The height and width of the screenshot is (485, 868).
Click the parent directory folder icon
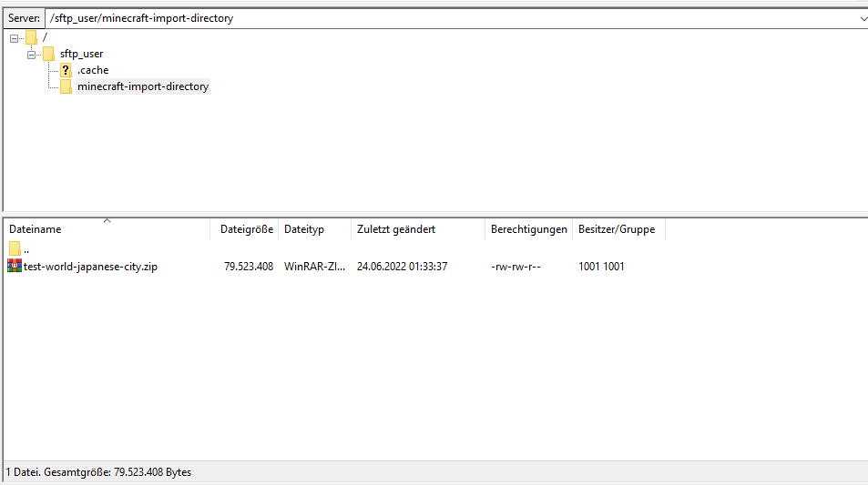coord(15,248)
